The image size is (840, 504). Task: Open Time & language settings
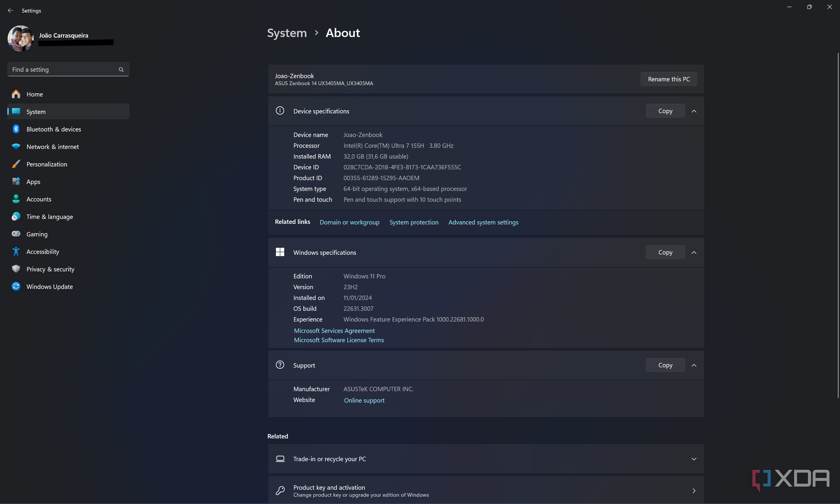pyautogui.click(x=50, y=216)
